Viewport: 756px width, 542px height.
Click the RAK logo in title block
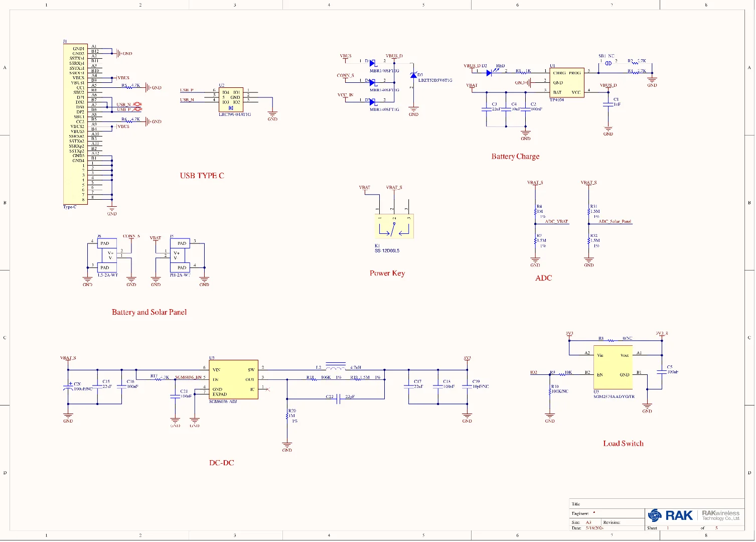(x=670, y=515)
